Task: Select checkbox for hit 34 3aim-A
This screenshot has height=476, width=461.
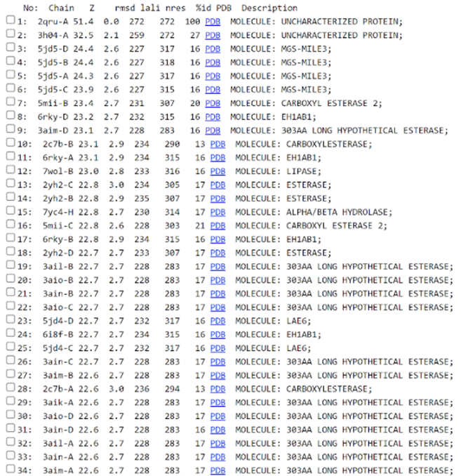Action: click(x=10, y=470)
